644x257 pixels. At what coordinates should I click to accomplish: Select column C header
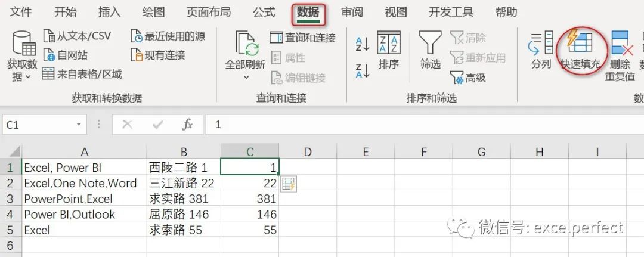[250, 151]
